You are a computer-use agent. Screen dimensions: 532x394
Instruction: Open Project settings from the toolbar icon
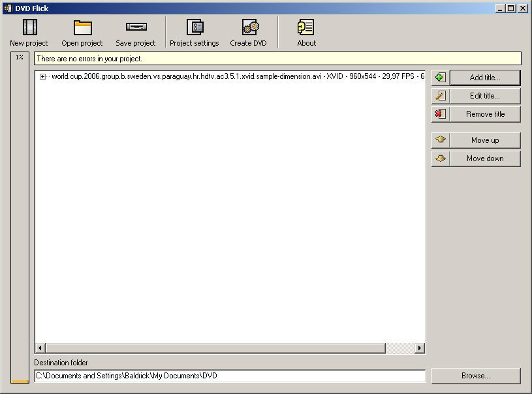coord(195,27)
